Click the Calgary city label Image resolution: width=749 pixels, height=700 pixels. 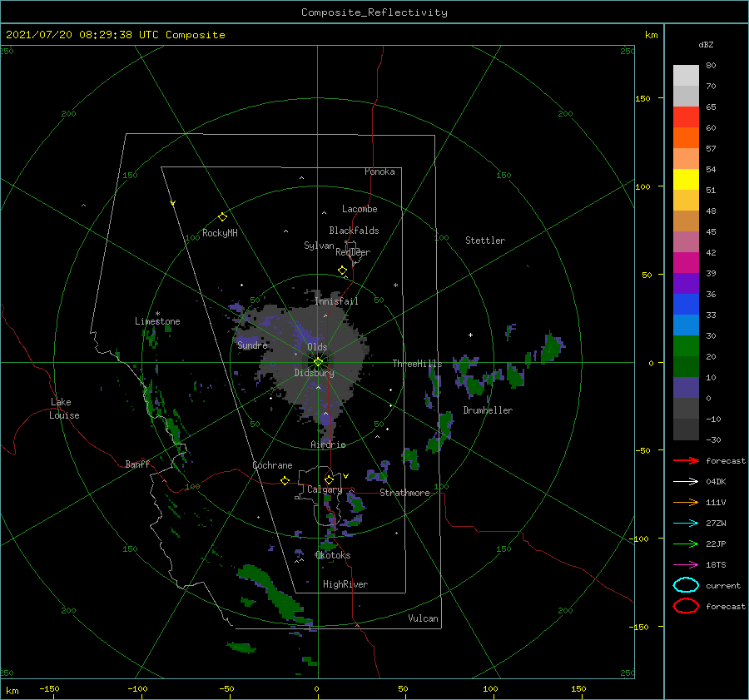click(325, 489)
